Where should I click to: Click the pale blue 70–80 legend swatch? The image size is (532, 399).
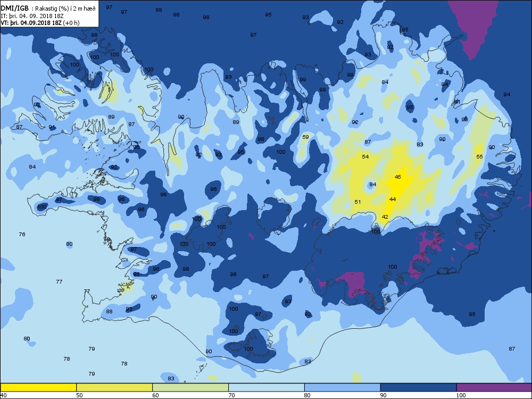click(x=267, y=387)
